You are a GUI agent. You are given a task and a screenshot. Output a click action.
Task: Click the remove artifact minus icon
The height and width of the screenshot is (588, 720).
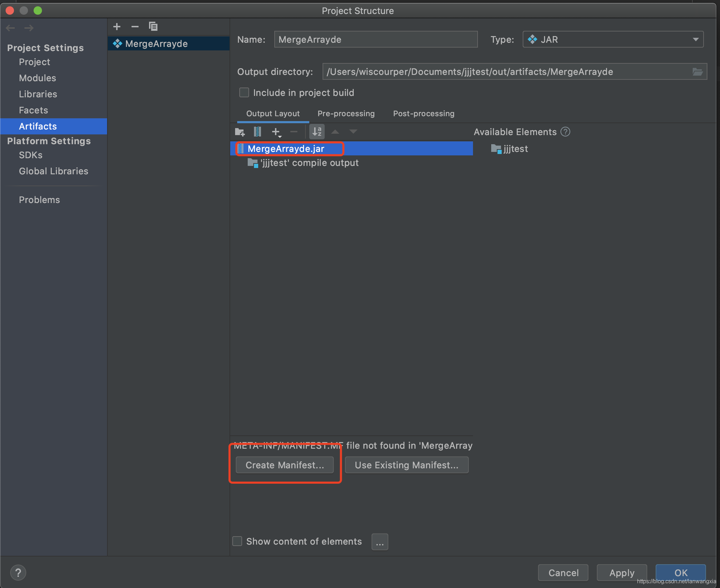pos(135,27)
